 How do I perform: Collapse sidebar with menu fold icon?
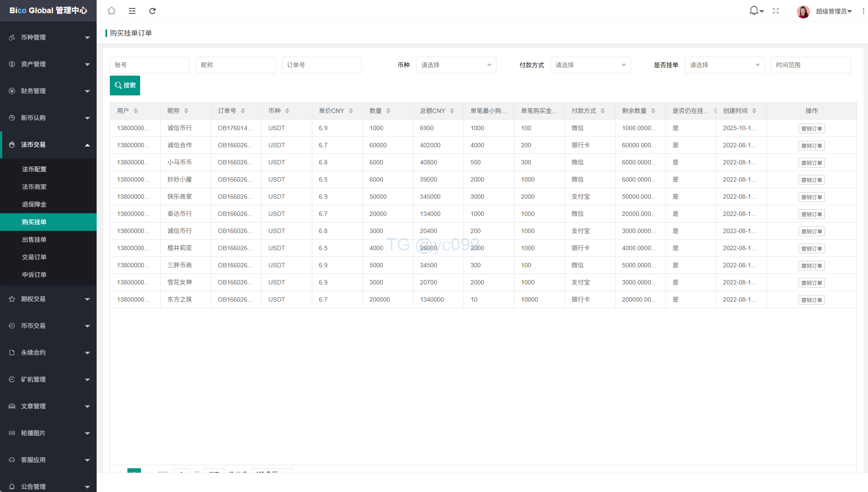pos(132,11)
